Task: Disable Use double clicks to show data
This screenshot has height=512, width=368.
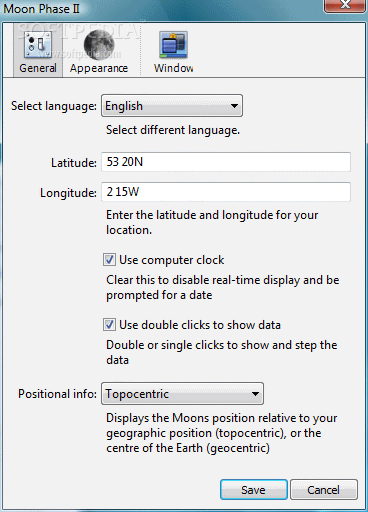Action: 109,325
